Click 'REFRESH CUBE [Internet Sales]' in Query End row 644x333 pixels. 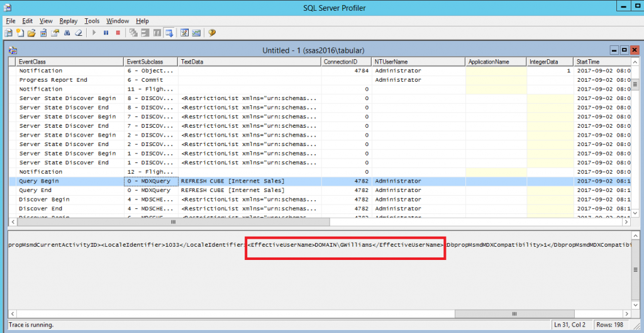tap(233, 190)
